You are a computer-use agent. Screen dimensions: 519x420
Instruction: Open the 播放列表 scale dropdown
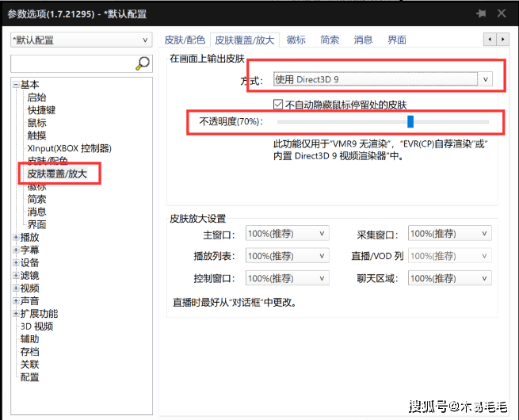pyautogui.click(x=287, y=256)
